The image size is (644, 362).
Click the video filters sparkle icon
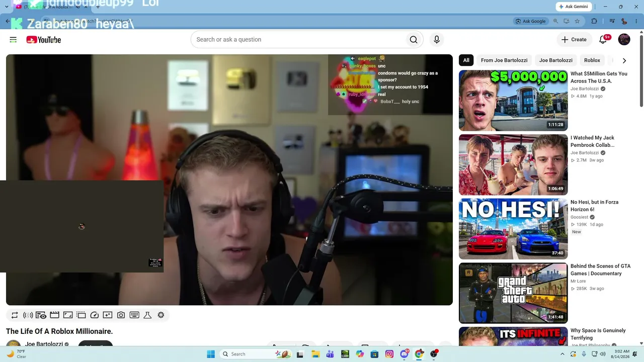pos(108,315)
